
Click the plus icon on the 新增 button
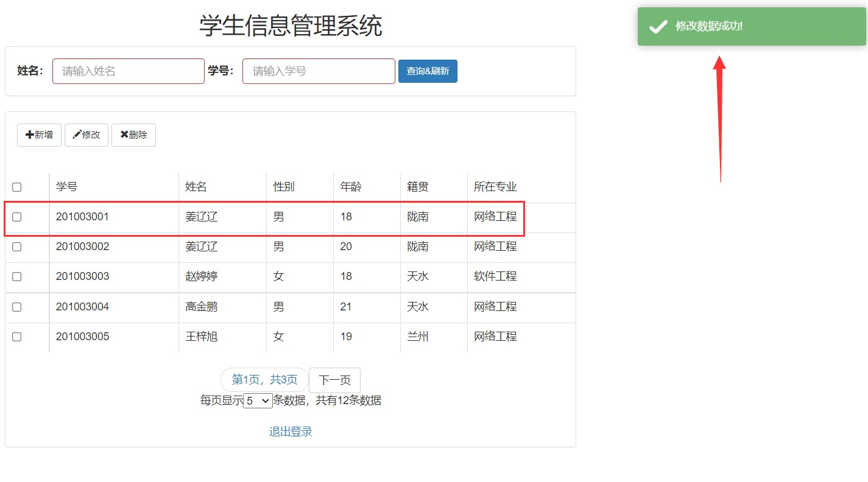(29, 134)
